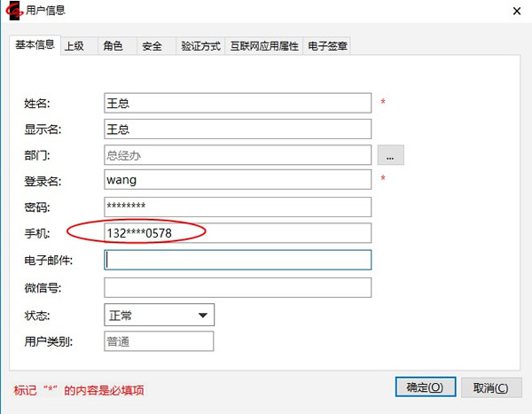532x414 pixels.
Task: Go to the 验证方式 tab
Action: pos(199,46)
